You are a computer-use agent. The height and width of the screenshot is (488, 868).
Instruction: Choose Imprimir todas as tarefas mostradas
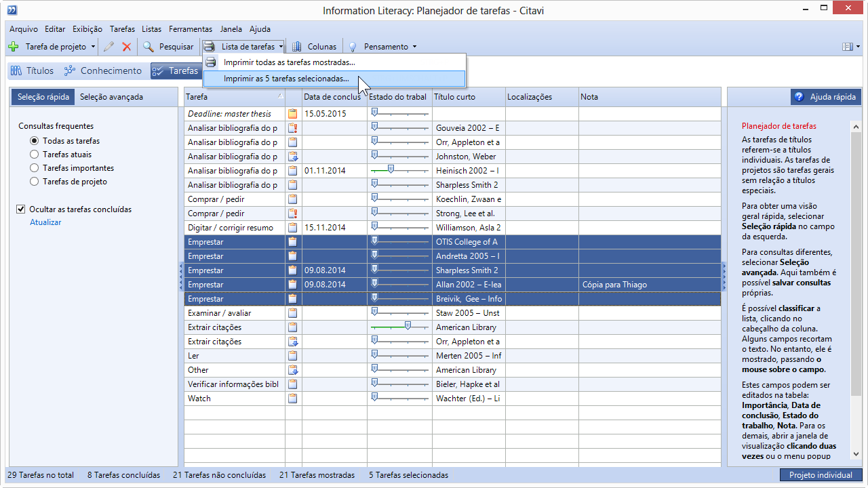tap(334, 62)
